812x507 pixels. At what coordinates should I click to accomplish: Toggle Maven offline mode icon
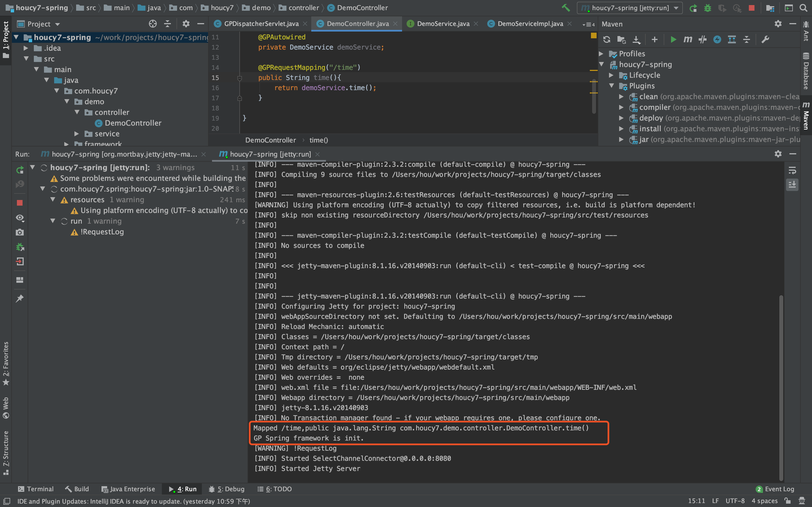[702, 39]
